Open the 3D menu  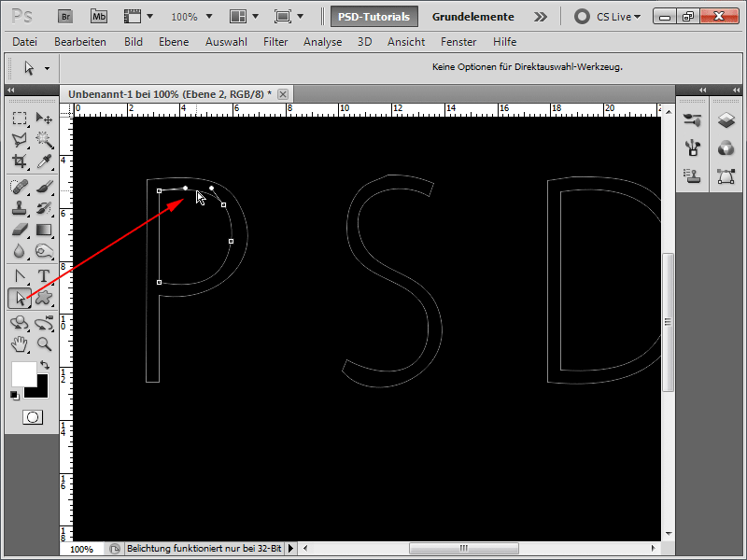click(365, 42)
